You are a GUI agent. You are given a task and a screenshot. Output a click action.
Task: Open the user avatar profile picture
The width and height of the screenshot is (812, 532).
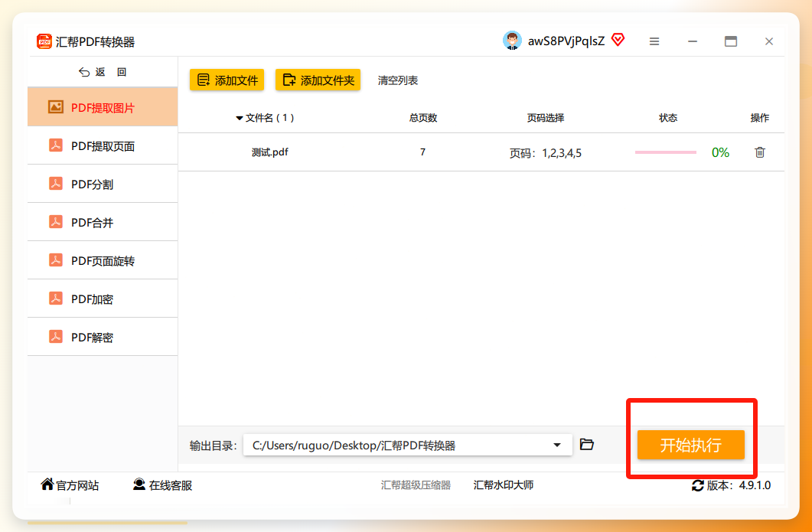[512, 41]
